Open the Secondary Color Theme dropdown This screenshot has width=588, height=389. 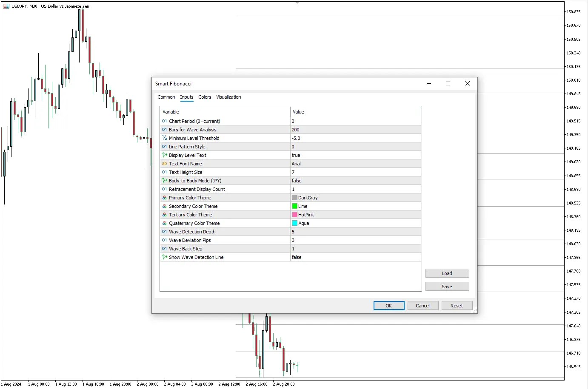click(355, 206)
